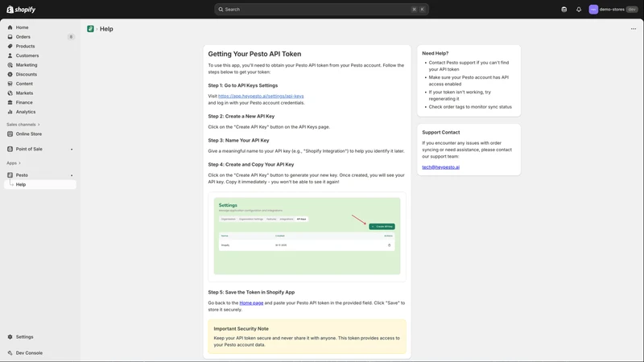Click the Settings gear icon

click(x=10, y=337)
